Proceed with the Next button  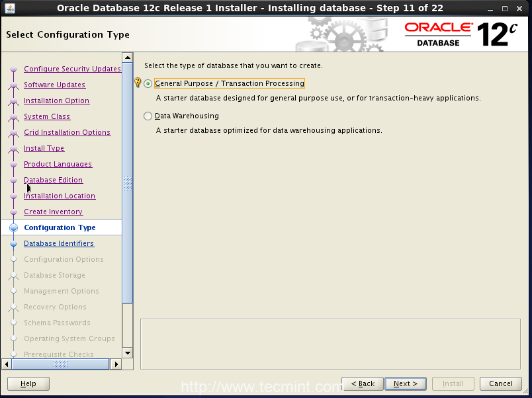406,383
